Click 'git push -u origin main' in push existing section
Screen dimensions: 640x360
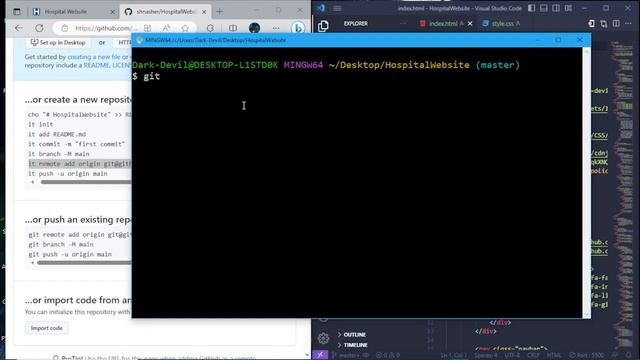70,254
